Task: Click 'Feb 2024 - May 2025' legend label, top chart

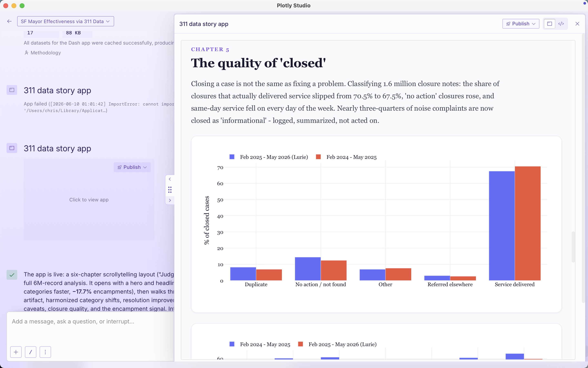Action: coord(351,157)
